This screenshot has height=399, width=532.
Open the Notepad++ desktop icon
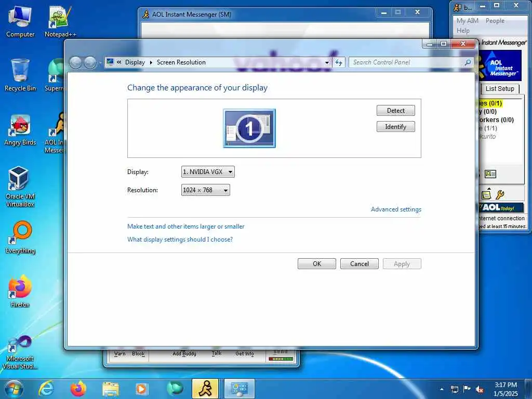point(60,22)
